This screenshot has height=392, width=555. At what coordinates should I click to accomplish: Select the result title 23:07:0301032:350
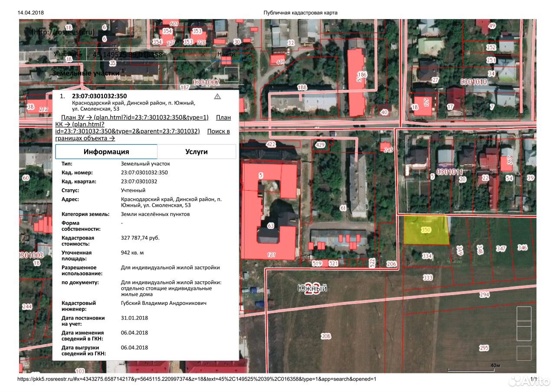99,96
